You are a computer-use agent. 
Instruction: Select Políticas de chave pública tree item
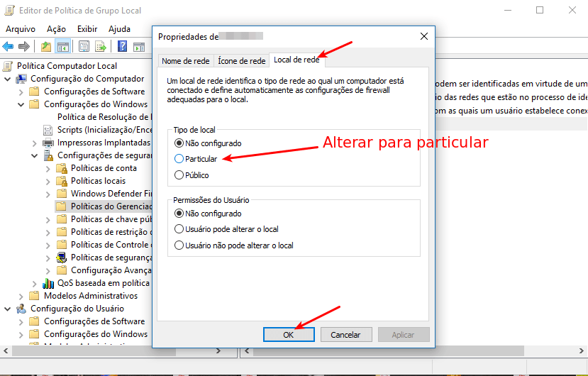[111, 219]
